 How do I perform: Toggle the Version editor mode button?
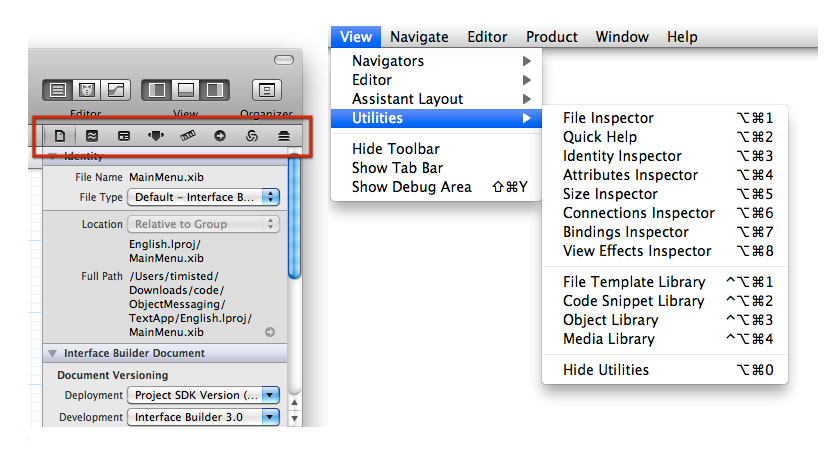tap(115, 90)
